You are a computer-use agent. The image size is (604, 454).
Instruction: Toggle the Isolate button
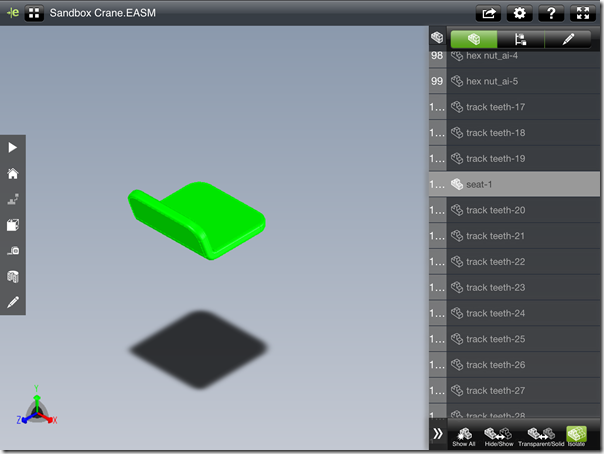(576, 437)
